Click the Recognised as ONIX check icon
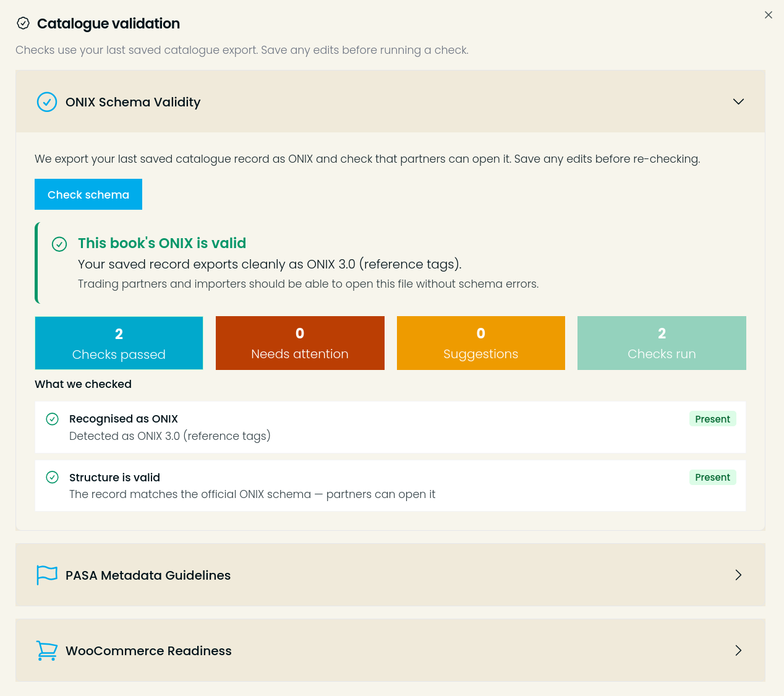The width and height of the screenshot is (784, 696). [53, 419]
